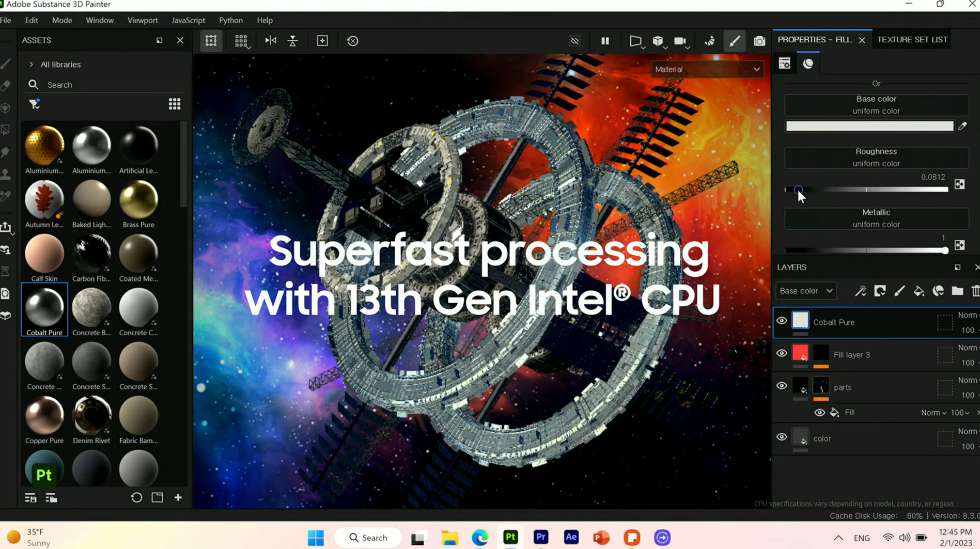Adjust the Metallic slider
Image resolution: width=980 pixels, height=549 pixels.
click(866, 251)
